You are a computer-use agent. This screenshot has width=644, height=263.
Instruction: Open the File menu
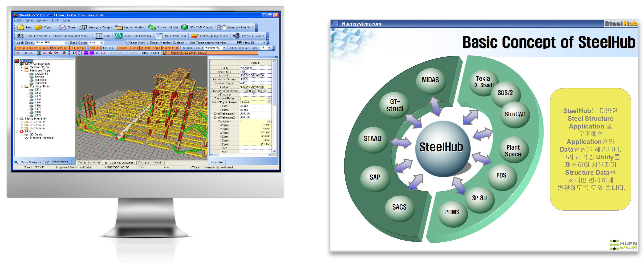pos(20,20)
